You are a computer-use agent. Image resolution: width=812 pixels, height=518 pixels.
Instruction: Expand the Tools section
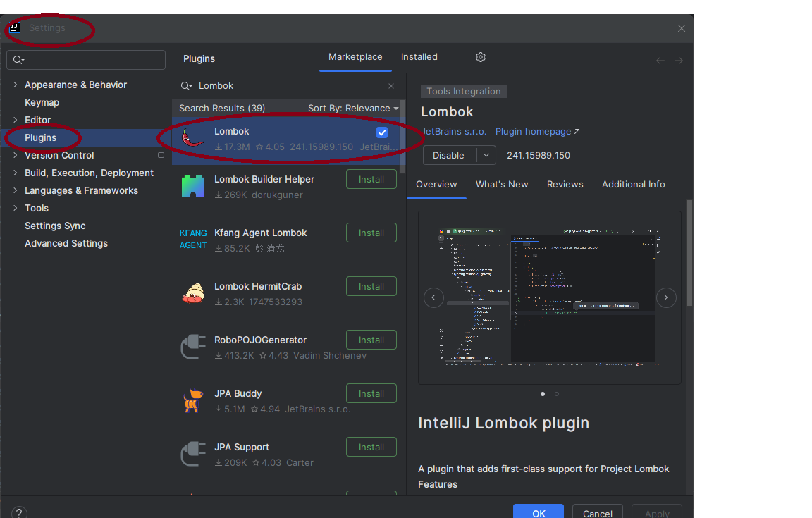click(15, 208)
